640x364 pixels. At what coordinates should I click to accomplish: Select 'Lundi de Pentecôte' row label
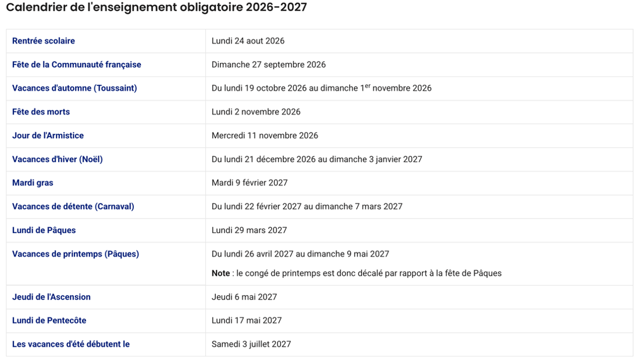(x=49, y=320)
